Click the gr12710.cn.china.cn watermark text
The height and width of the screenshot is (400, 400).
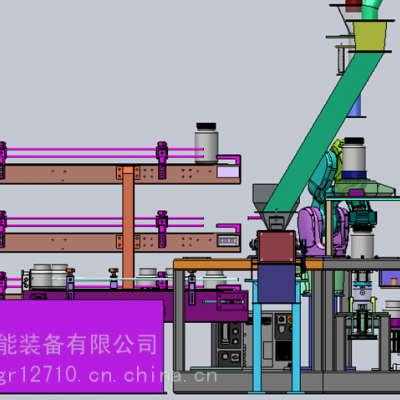click(108, 375)
